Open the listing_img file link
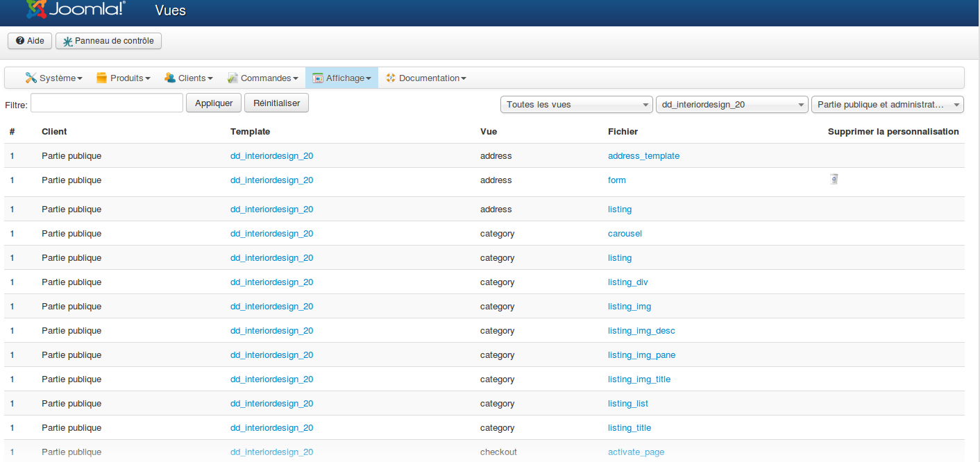 630,307
